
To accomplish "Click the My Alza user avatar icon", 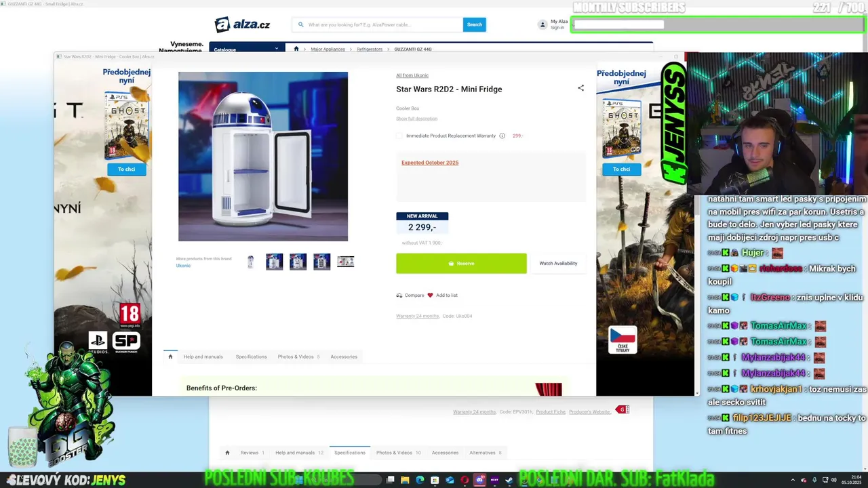I will click(x=542, y=24).
